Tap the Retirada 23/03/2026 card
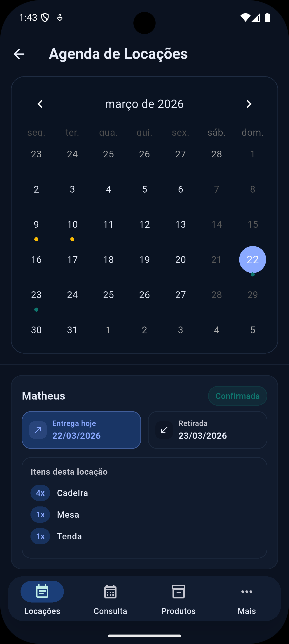This screenshot has width=289, height=644. coord(207,430)
